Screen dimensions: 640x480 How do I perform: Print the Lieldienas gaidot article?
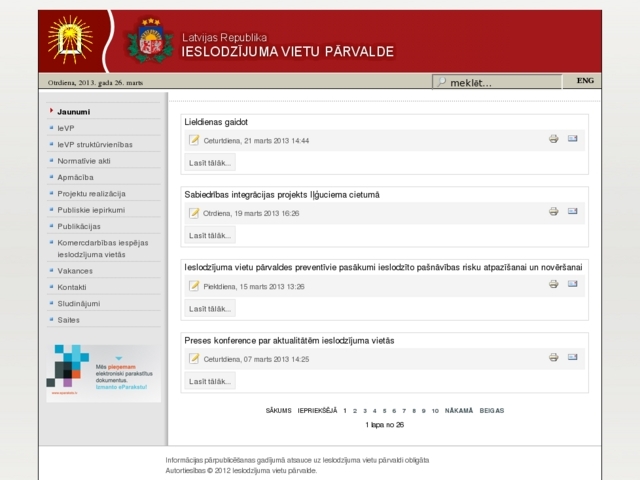click(553, 139)
